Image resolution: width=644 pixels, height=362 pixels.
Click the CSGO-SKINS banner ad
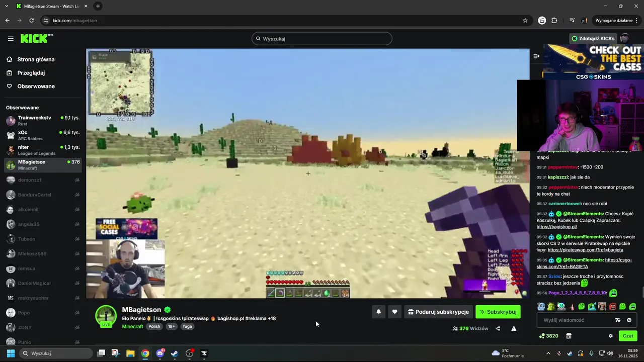pyautogui.click(x=593, y=62)
